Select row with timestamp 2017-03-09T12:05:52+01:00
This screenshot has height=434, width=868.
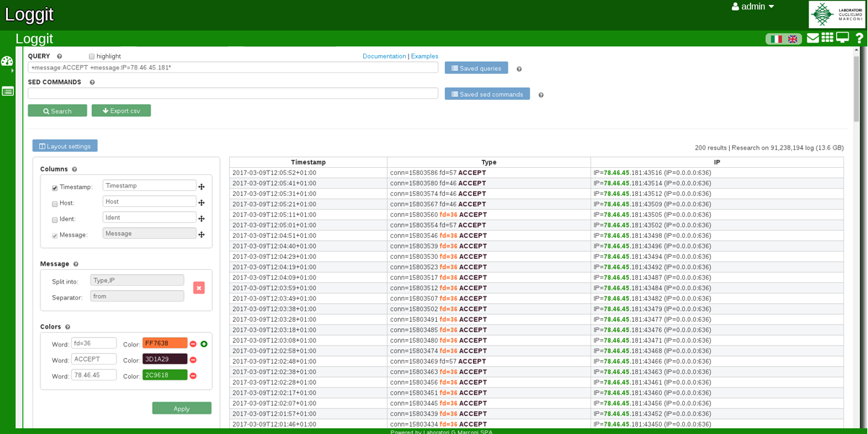point(537,173)
